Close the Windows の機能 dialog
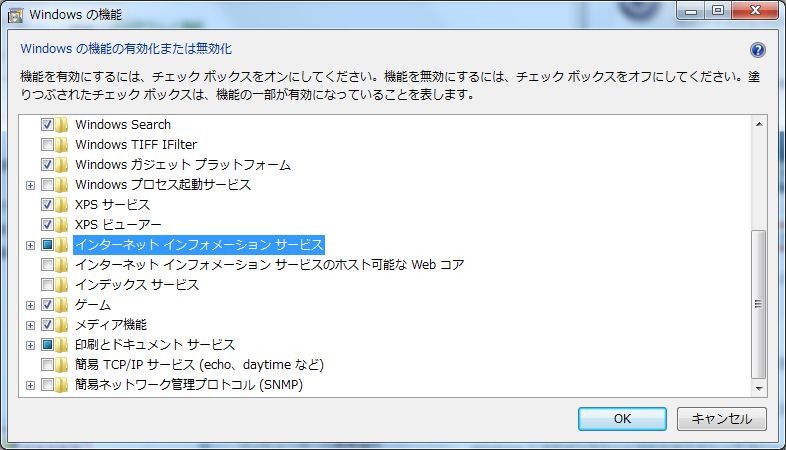Screen dimensions: 786x450 pos(755,11)
